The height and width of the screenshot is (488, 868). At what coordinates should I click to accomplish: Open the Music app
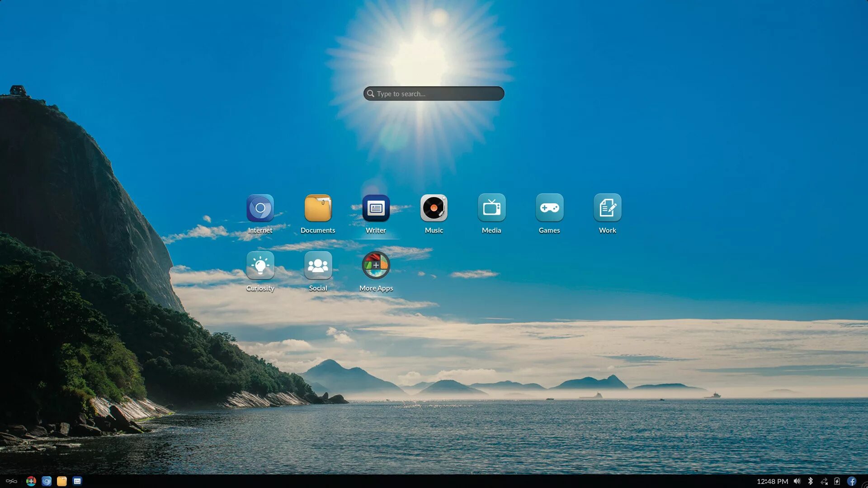pos(434,208)
